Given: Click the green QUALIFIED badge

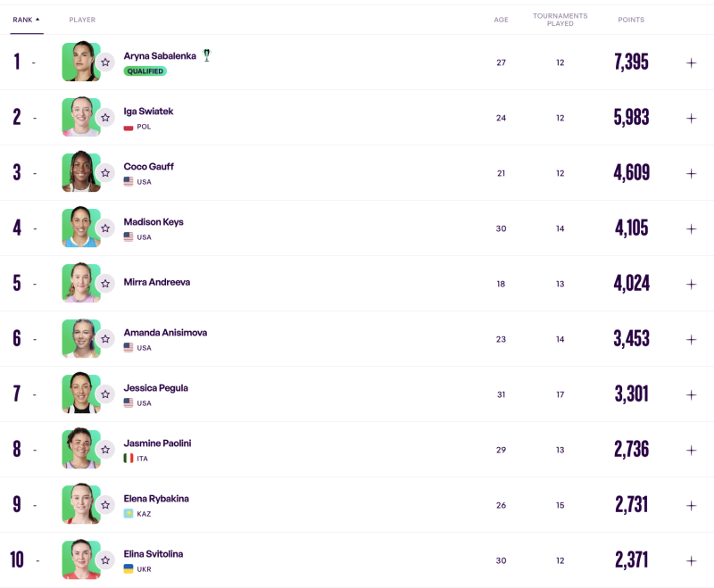Looking at the screenshot, I should 145,71.
